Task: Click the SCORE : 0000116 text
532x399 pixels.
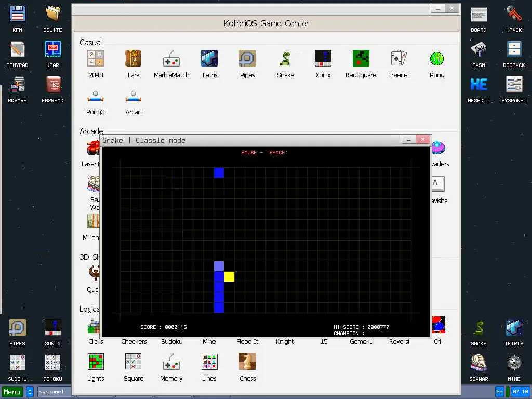Action: click(x=164, y=327)
